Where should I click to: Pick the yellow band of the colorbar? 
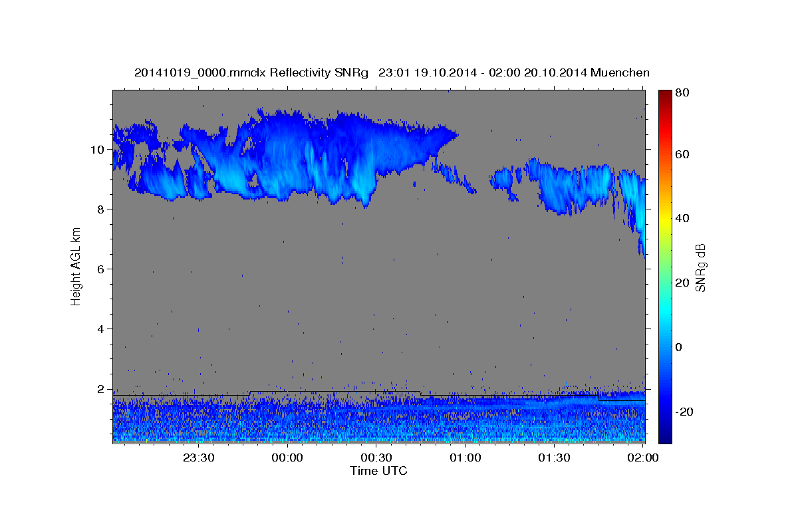[665, 219]
